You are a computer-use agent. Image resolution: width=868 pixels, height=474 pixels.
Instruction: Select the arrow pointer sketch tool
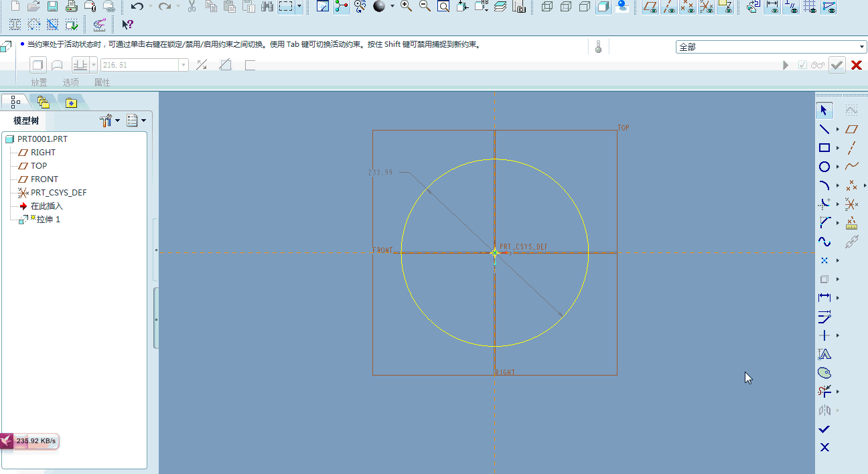[824, 110]
